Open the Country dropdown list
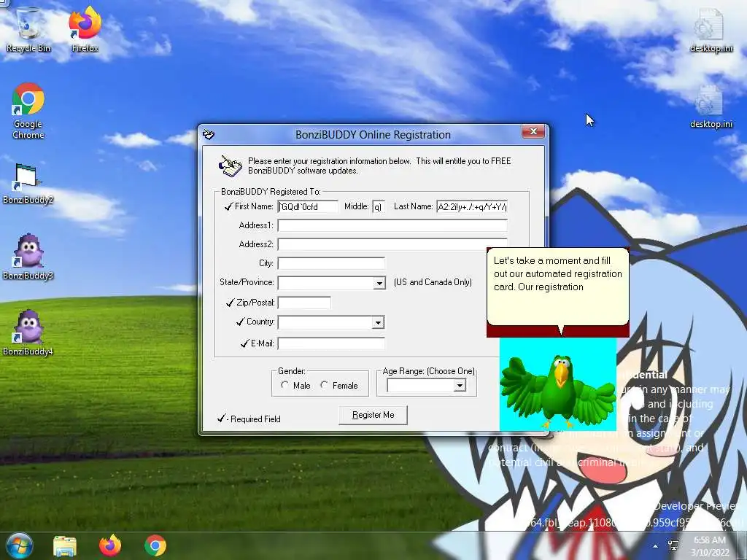 tap(378, 323)
